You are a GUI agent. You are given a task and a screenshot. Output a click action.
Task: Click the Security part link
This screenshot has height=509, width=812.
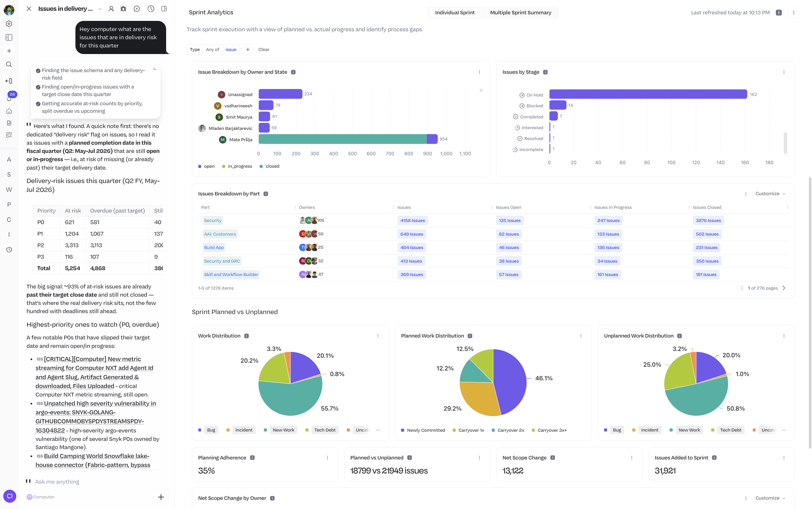pos(213,221)
